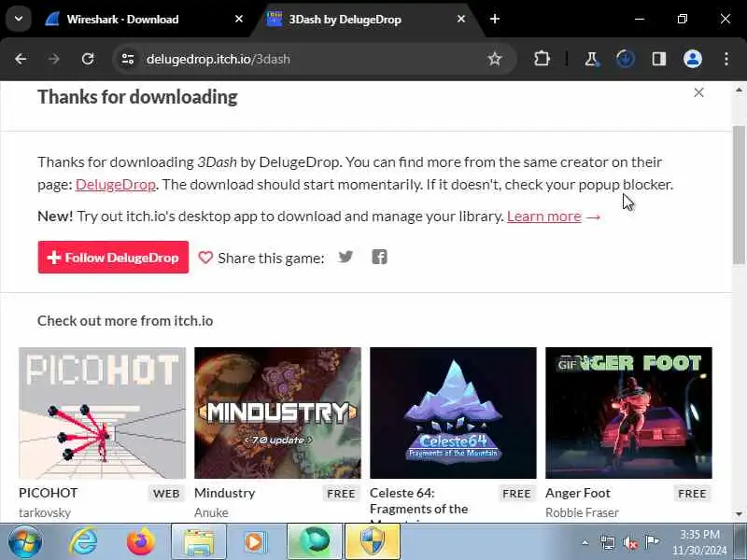Open a new browser tab

pos(495,19)
